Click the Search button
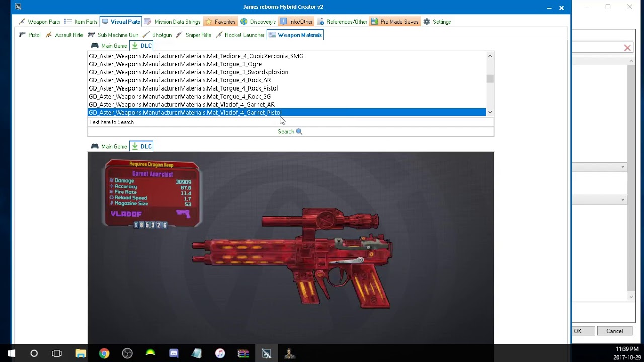The width and height of the screenshot is (644, 362). tap(290, 131)
